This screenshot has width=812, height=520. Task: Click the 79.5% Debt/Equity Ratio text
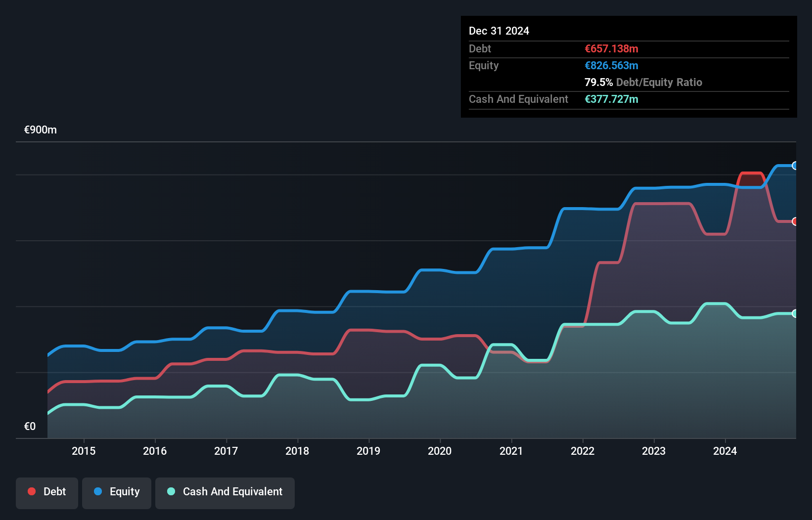click(x=643, y=82)
